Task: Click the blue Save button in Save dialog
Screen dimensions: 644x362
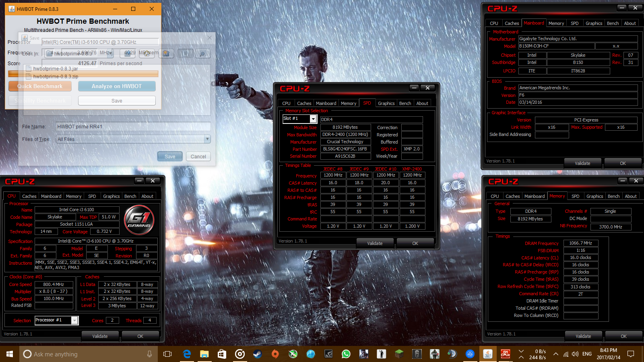Action: [170, 156]
